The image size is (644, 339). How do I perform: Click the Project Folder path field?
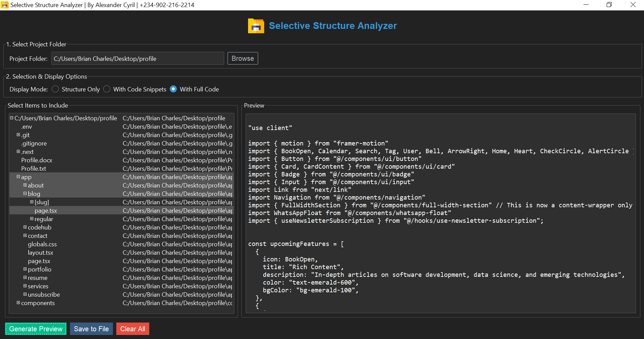pos(138,58)
